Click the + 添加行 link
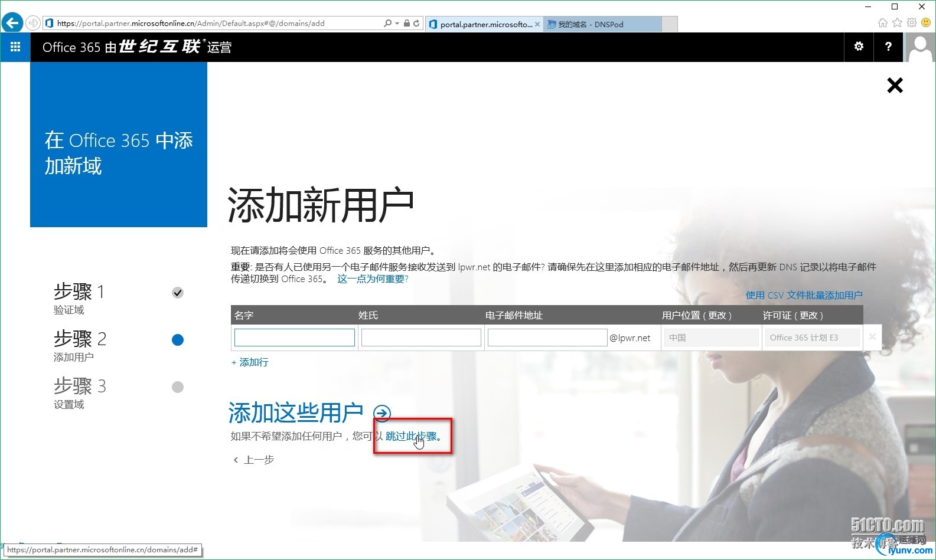The height and width of the screenshot is (560, 936). click(x=250, y=362)
